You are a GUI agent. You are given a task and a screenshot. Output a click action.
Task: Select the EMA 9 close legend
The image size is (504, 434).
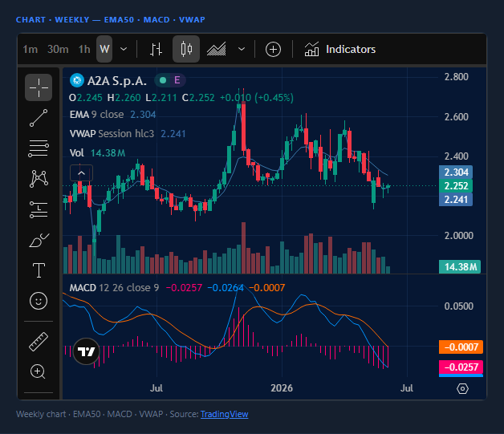click(97, 115)
